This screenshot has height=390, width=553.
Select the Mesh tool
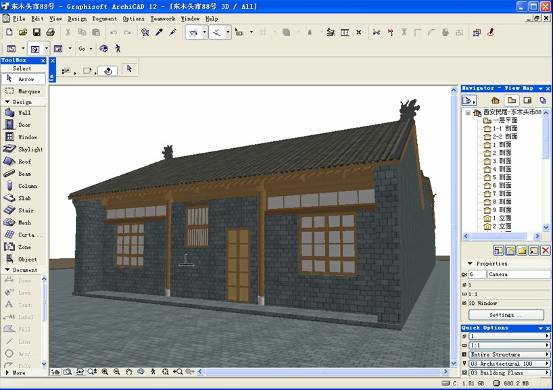coord(23,223)
